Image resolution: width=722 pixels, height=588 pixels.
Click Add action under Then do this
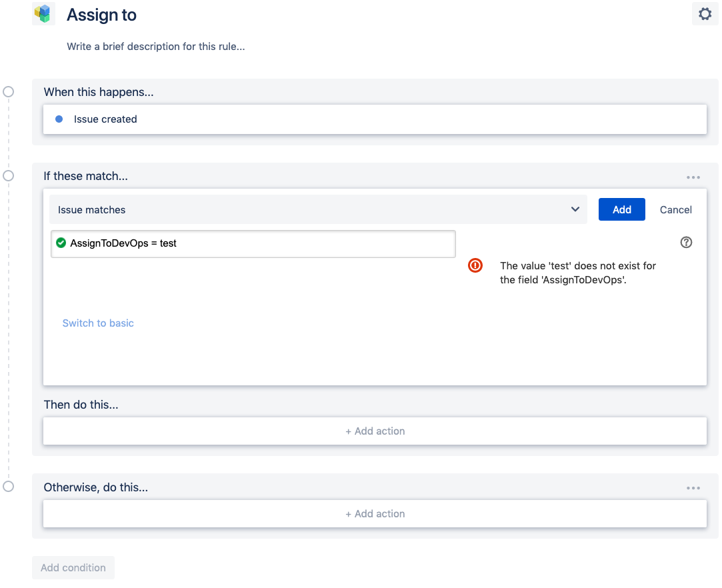pos(375,431)
